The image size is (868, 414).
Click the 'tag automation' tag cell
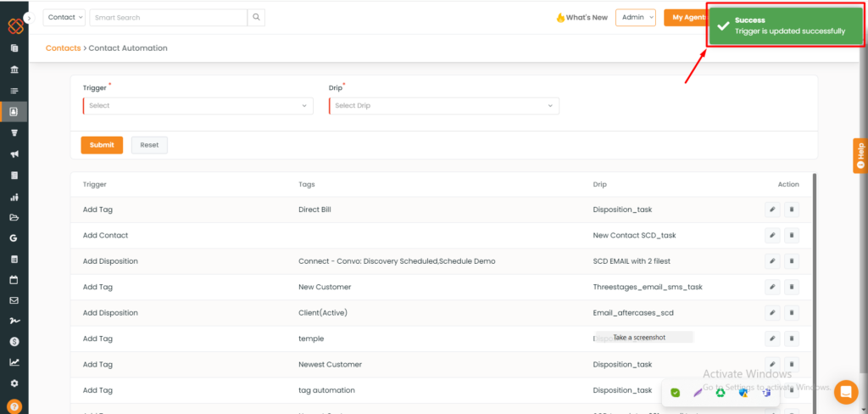tap(326, 390)
